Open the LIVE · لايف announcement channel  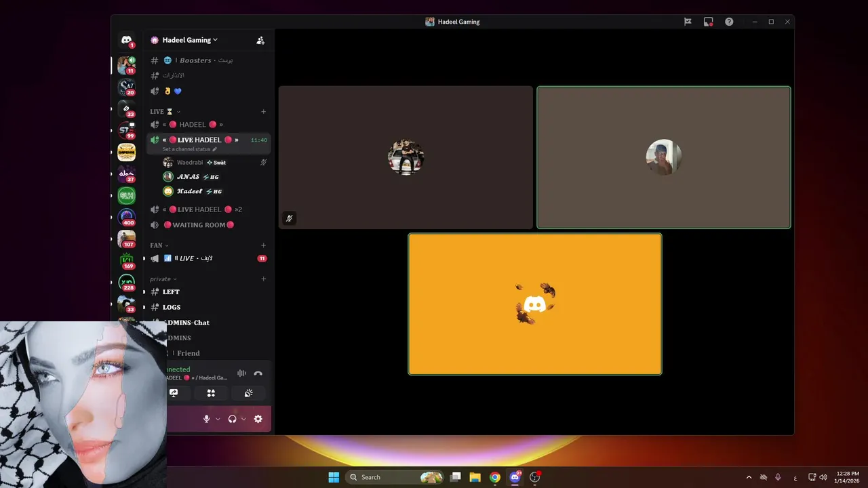[208, 258]
